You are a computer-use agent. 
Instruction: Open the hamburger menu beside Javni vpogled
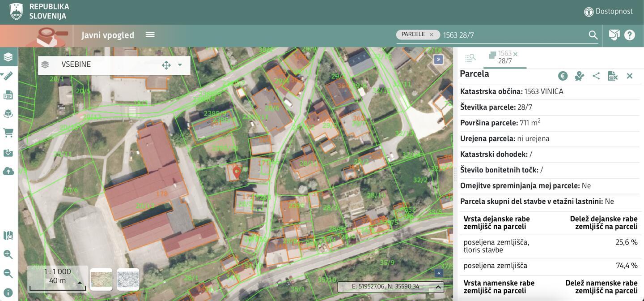pyautogui.click(x=150, y=34)
